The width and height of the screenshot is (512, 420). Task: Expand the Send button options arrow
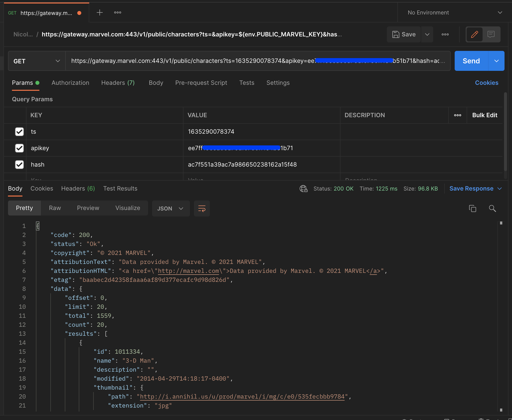(496, 61)
